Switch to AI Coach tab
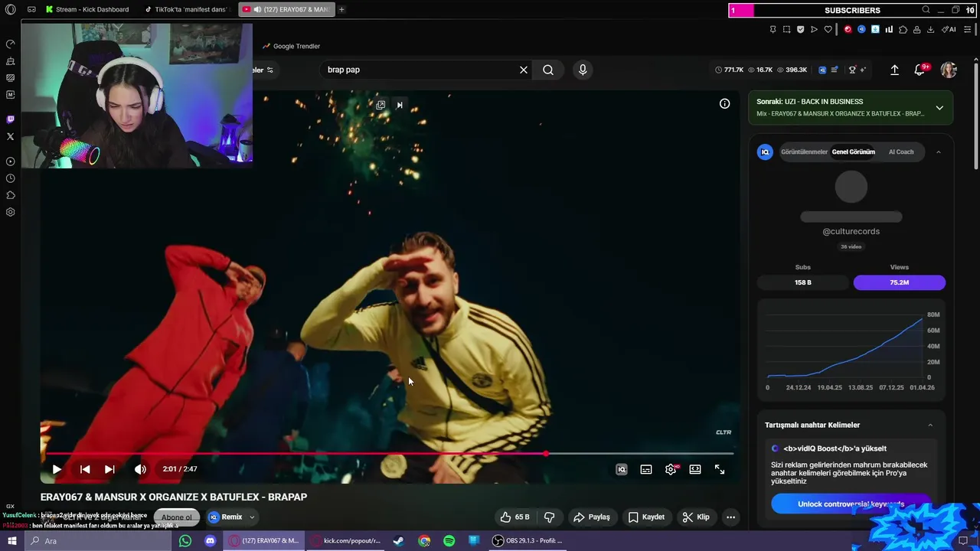The width and height of the screenshot is (980, 551). pos(901,152)
